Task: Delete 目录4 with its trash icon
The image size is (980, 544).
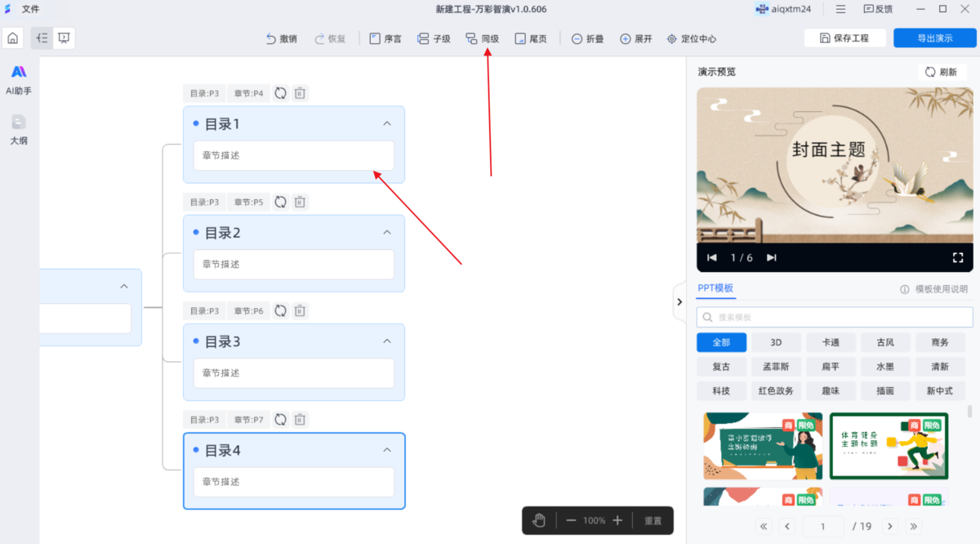Action: click(300, 419)
